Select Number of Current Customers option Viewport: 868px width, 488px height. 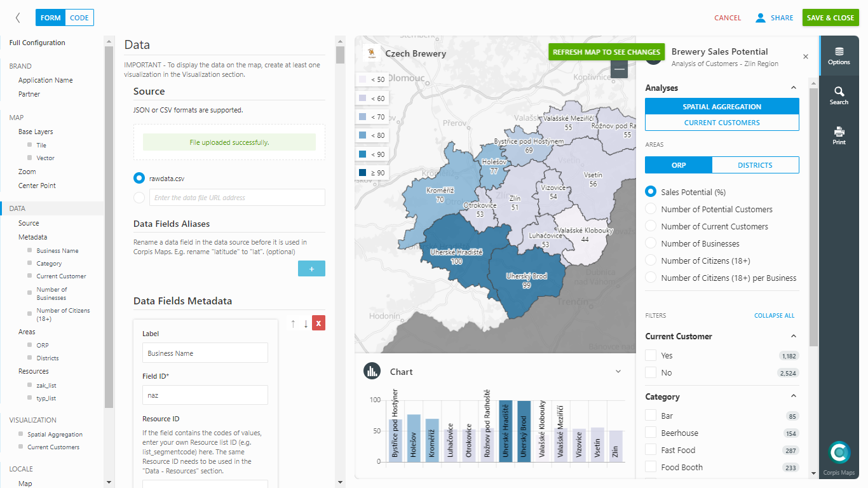pos(651,226)
